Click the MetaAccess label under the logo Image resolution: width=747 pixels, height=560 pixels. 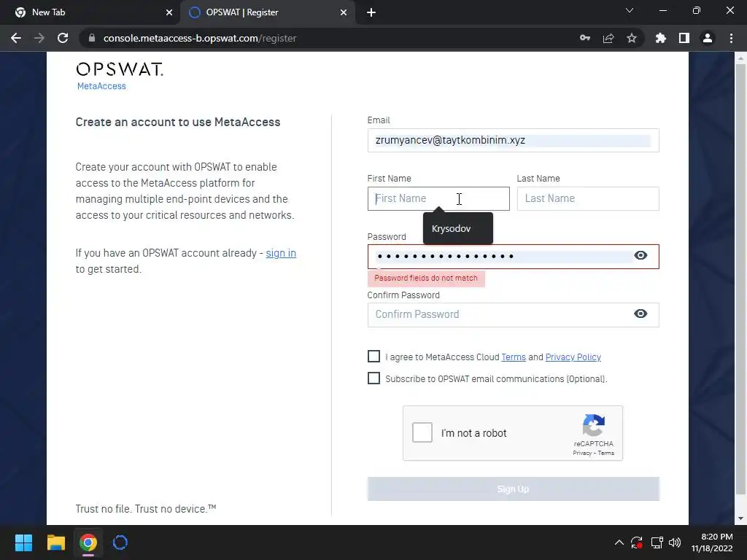pyautogui.click(x=101, y=86)
